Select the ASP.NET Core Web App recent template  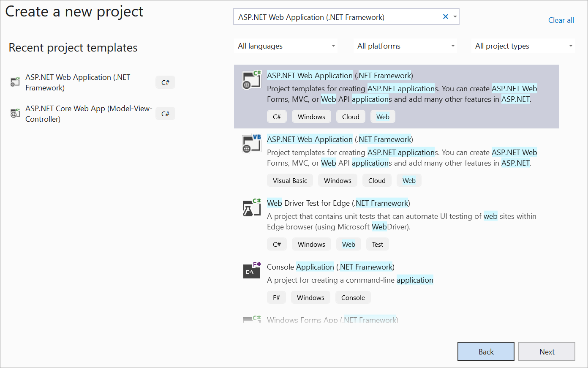pyautogui.click(x=89, y=113)
